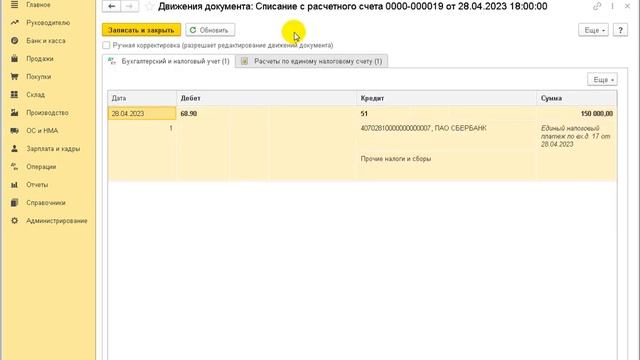Add document to favorites with star
Image resolution: width=640 pixels, height=360 pixels.
click(149, 7)
